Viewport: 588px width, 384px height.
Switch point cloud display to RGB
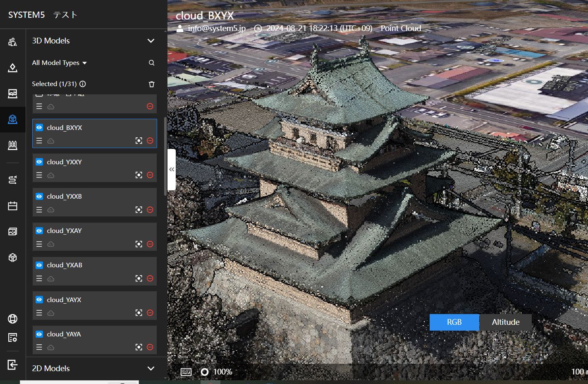pos(454,322)
